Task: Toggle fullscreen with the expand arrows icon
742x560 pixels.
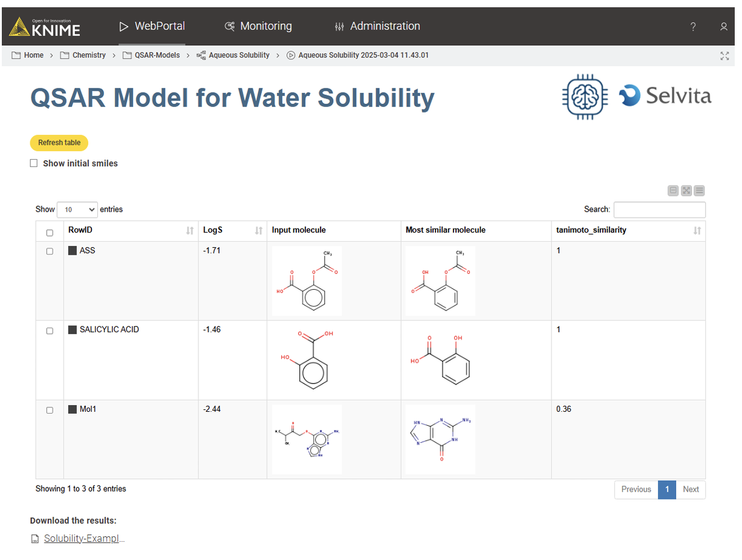Action: 724,56
